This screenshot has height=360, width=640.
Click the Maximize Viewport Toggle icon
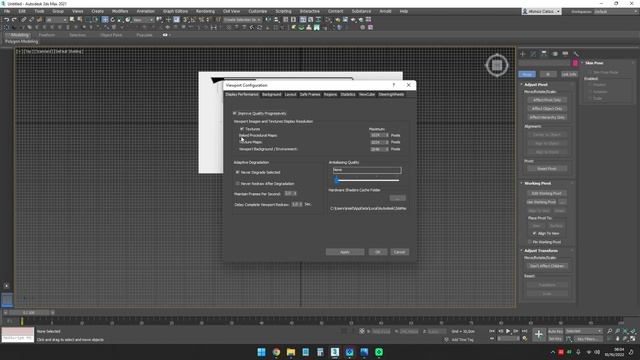coord(633,339)
